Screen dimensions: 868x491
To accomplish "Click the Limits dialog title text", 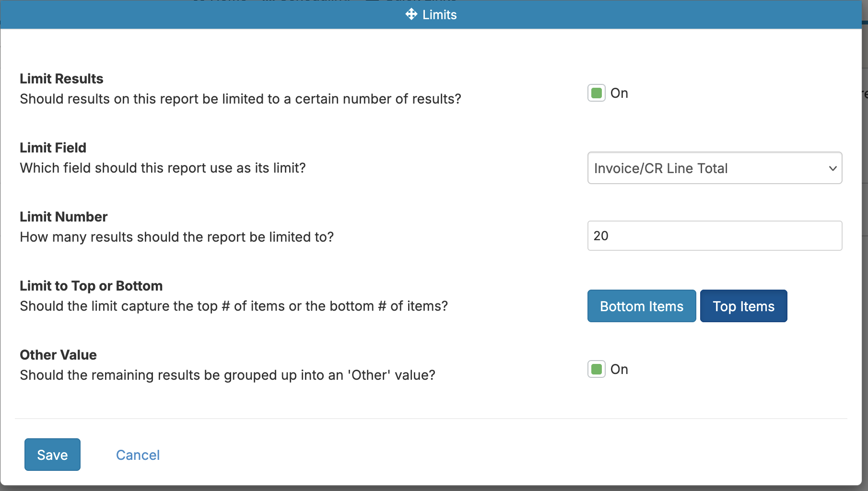I will (439, 15).
